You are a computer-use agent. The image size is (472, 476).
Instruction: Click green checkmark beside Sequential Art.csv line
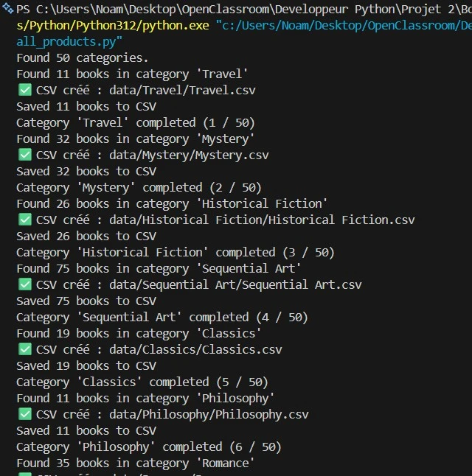coord(24,285)
